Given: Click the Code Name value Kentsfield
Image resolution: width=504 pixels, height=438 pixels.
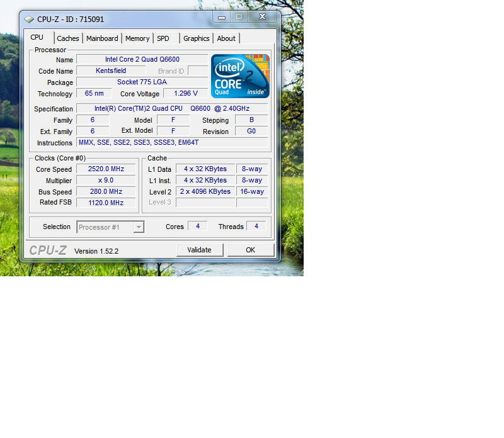Looking at the screenshot, I should (111, 70).
